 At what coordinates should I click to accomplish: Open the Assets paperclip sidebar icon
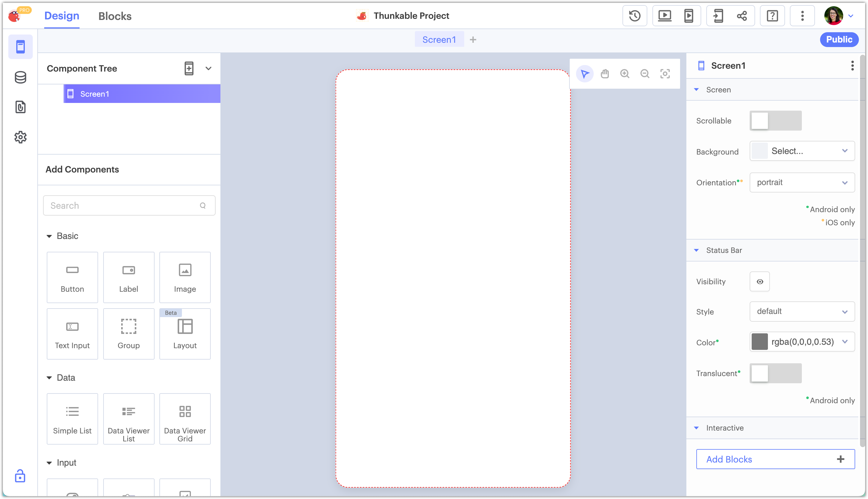click(x=21, y=107)
